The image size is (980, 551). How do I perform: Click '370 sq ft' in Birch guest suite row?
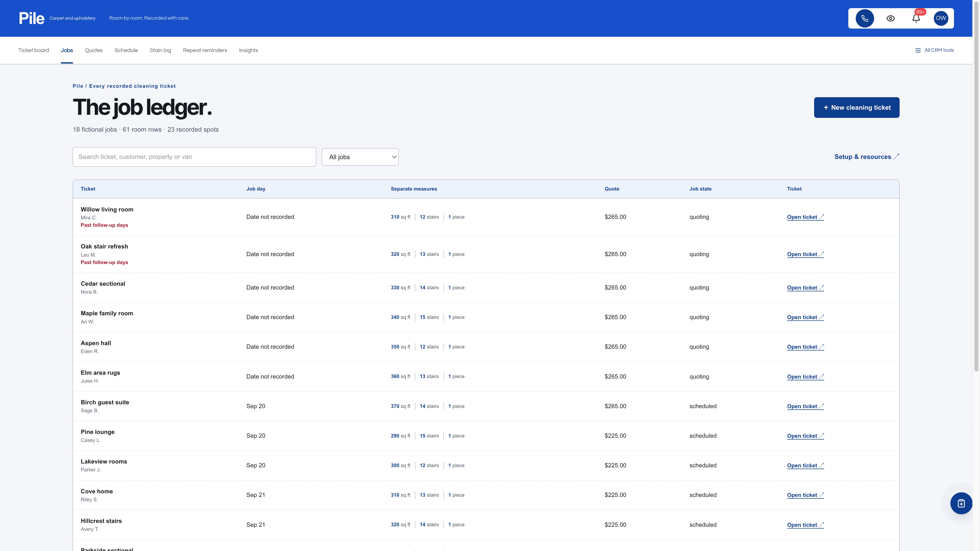click(400, 406)
